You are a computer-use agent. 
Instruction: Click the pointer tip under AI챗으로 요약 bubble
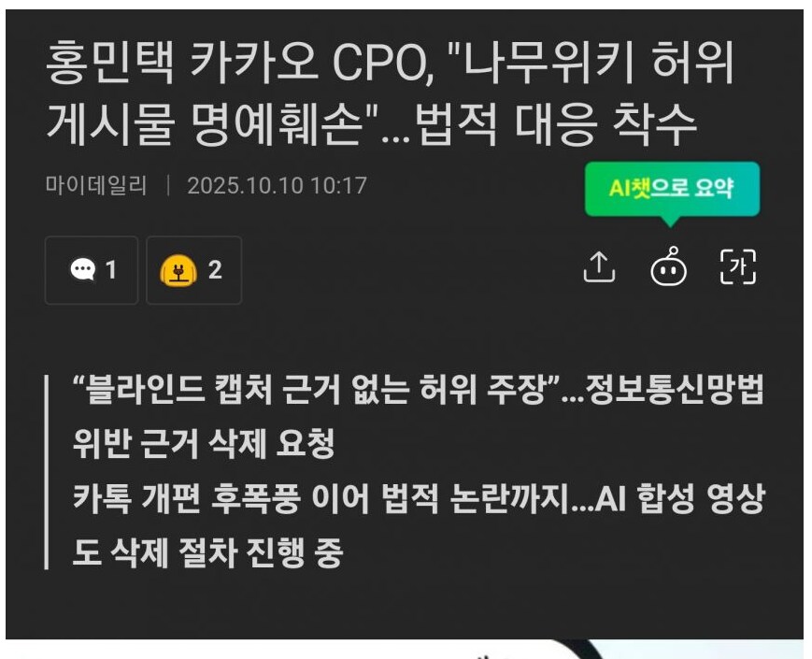(x=670, y=222)
